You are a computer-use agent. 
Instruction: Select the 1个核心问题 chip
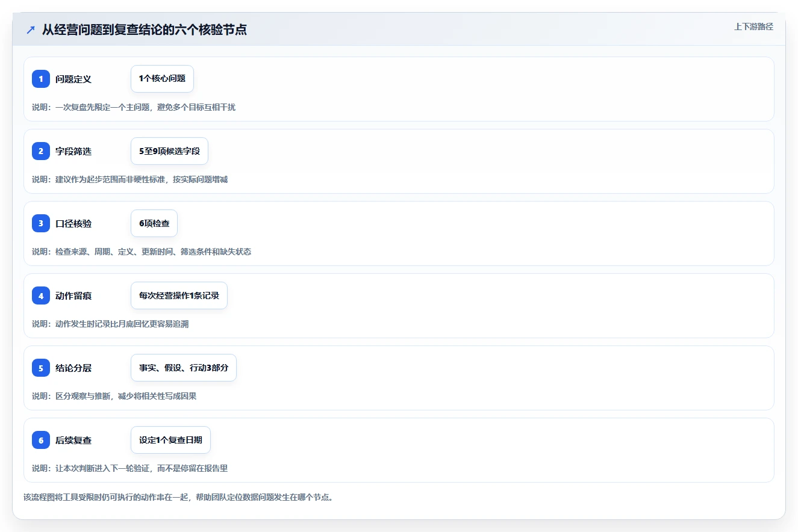162,79
